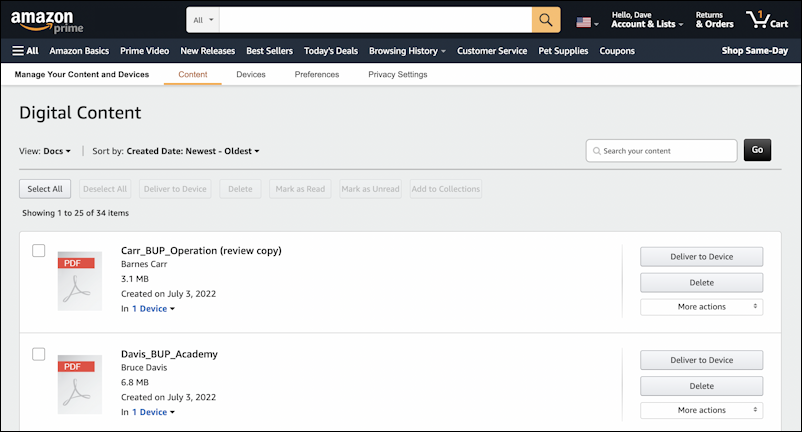The width and height of the screenshot is (802, 432).
Task: Open Returns & Orders
Action: point(715,20)
